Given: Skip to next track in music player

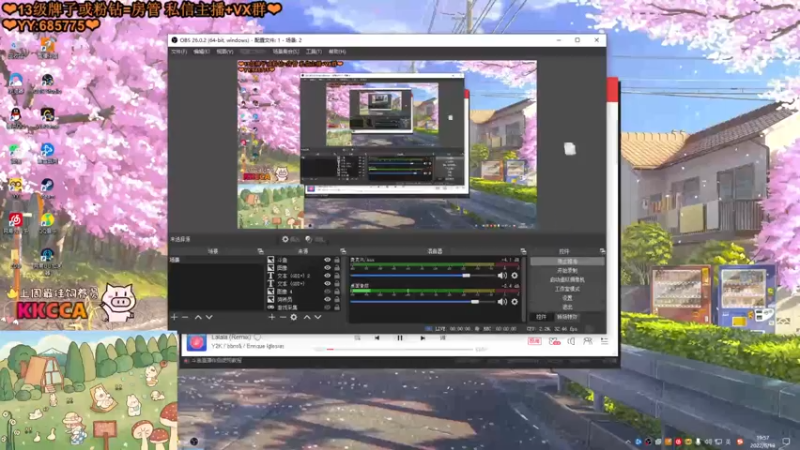Looking at the screenshot, I should (422, 338).
